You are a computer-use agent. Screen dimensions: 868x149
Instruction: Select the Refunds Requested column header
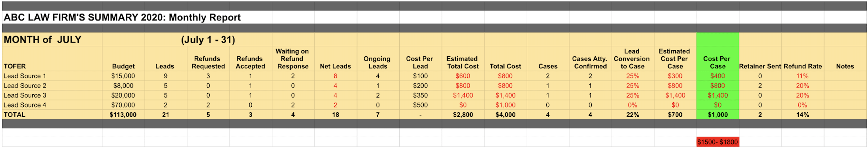tap(208, 63)
